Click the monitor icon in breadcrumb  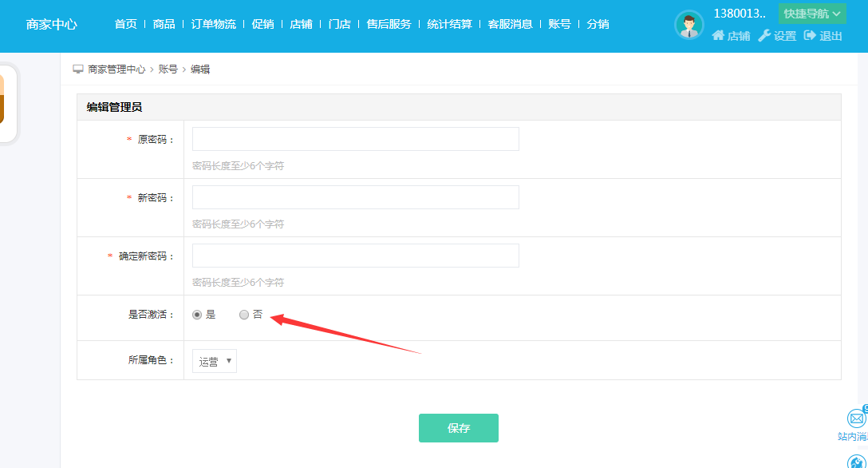78,69
